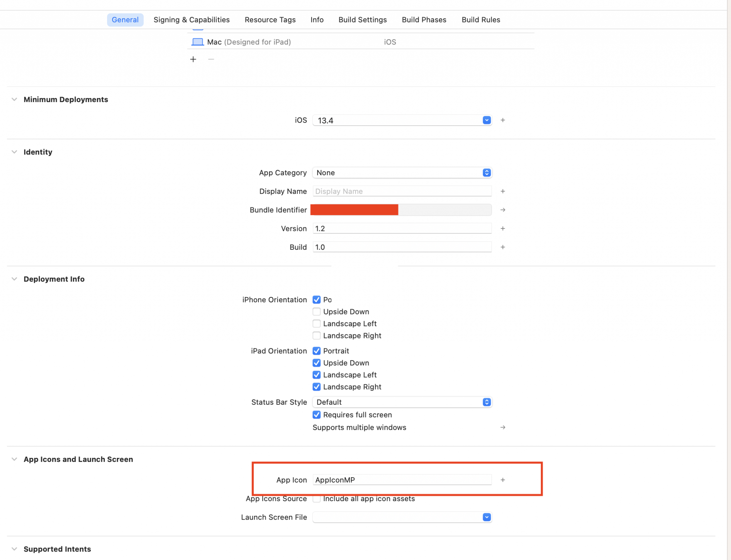Check Include all app icon assets

(x=316, y=499)
